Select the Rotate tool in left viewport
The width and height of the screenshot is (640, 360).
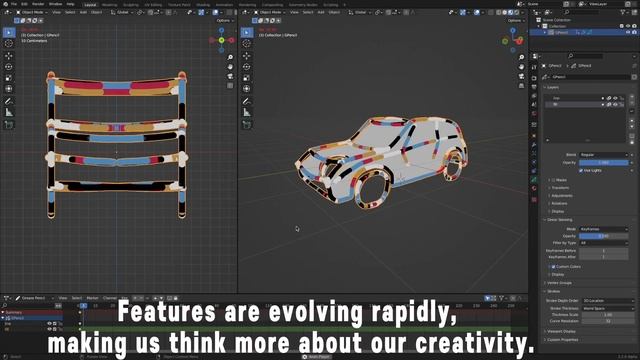pos(9,67)
